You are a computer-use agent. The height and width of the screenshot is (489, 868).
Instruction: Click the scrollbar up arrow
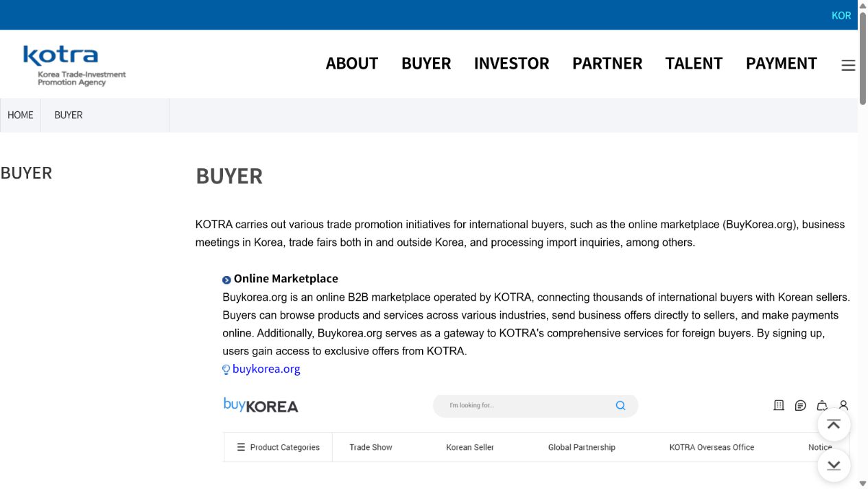point(863,5)
